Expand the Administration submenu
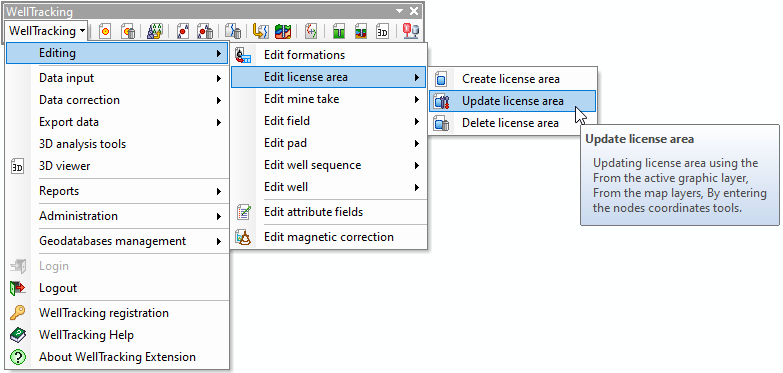This screenshot has width=783, height=373. 219,216
